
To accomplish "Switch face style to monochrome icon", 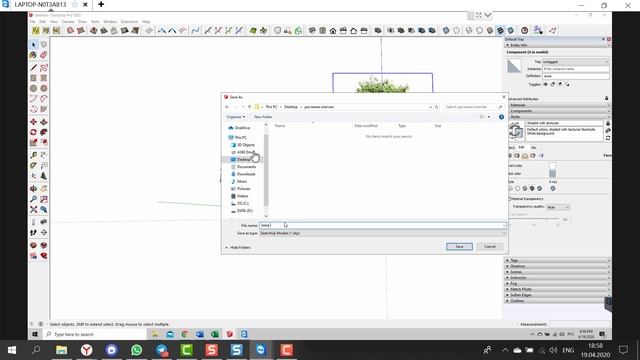I will (x=540, y=189).
